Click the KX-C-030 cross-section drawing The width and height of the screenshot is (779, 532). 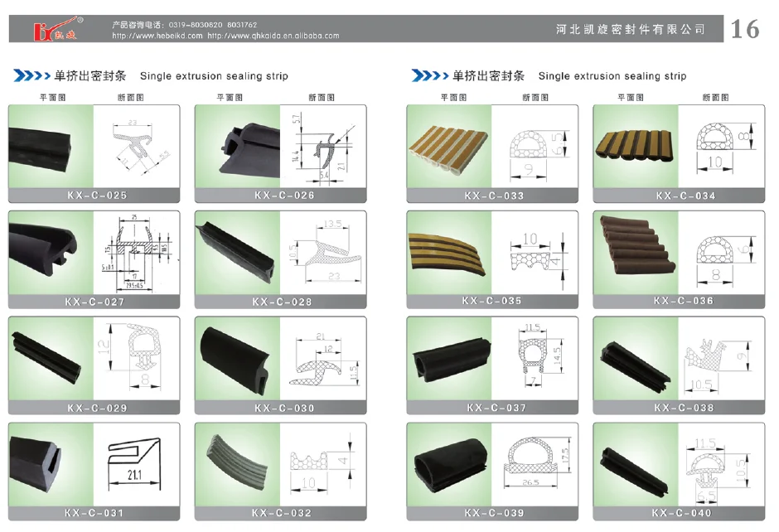pyautogui.click(x=323, y=359)
